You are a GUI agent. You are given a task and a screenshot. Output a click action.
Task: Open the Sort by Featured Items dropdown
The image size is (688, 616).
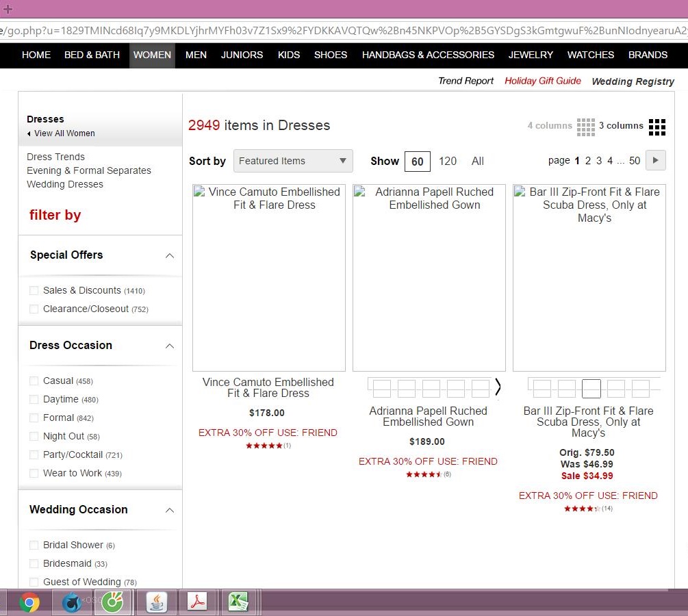click(293, 162)
